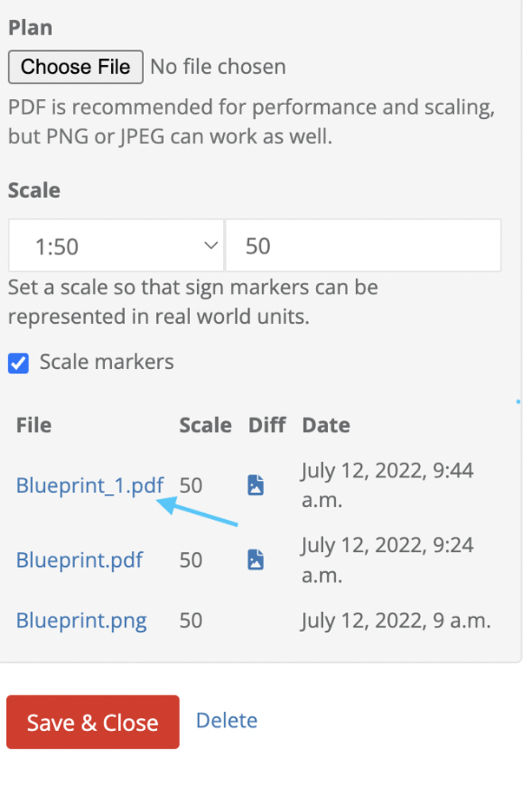This screenshot has height=803, width=532.
Task: Delete the current plan
Action: [227, 721]
